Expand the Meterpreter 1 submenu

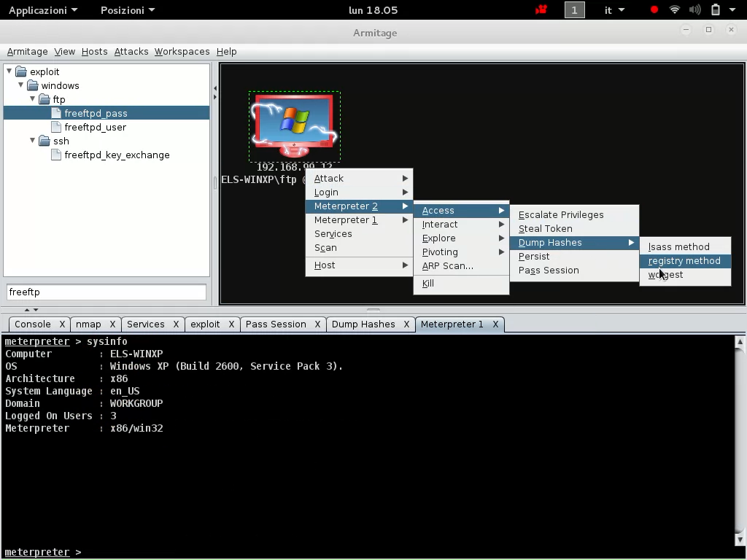[359, 219]
